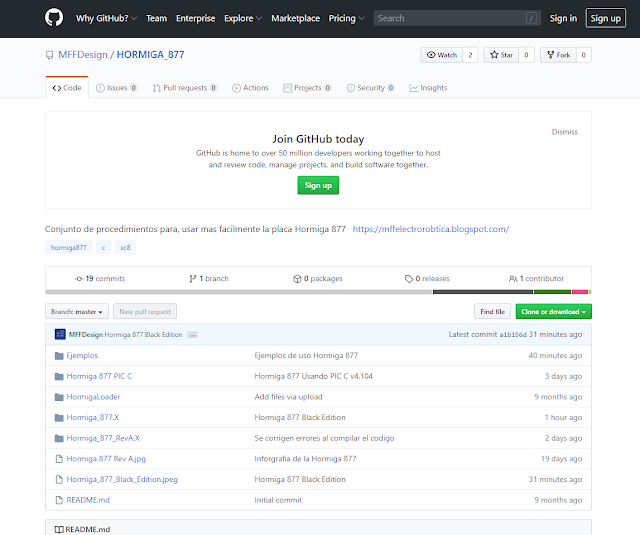
Task: Expand commit message with ellipsis button
Action: tap(192, 335)
